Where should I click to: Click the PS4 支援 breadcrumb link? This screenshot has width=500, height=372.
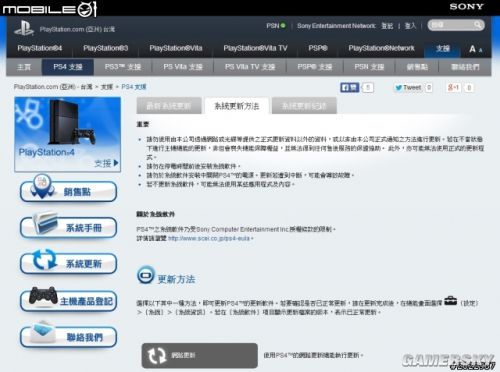[134, 87]
